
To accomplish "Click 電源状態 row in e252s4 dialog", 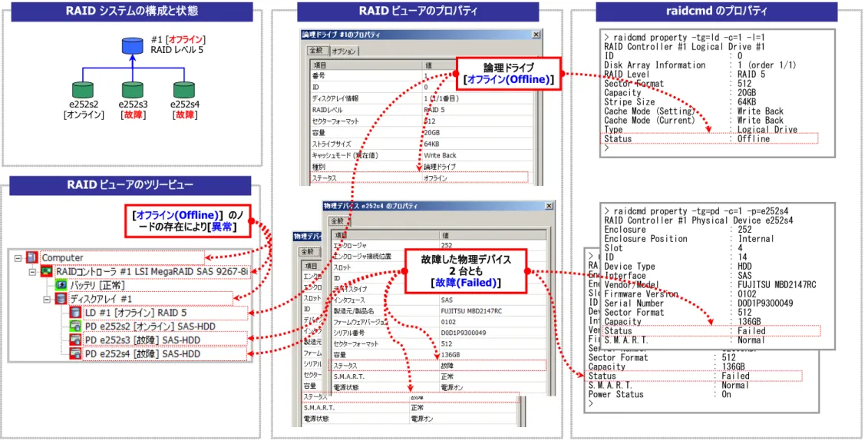I will coord(439,387).
